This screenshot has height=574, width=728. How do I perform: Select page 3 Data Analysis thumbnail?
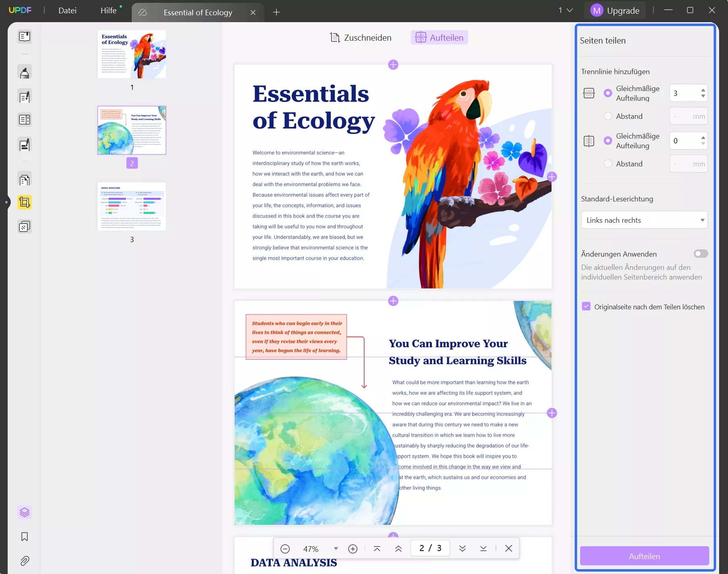132,206
